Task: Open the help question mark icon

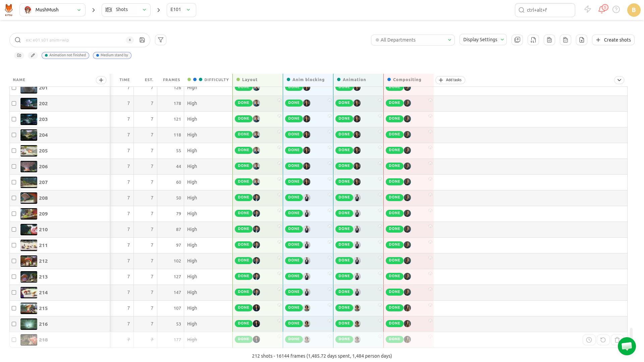Action: (x=616, y=10)
